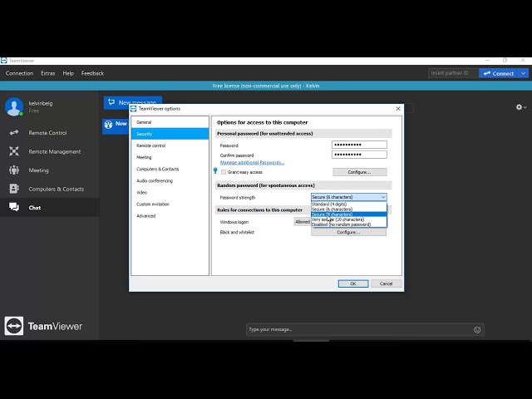This screenshot has width=532, height=399.
Task: Open the chat settings gear menu
Action: click(521, 107)
